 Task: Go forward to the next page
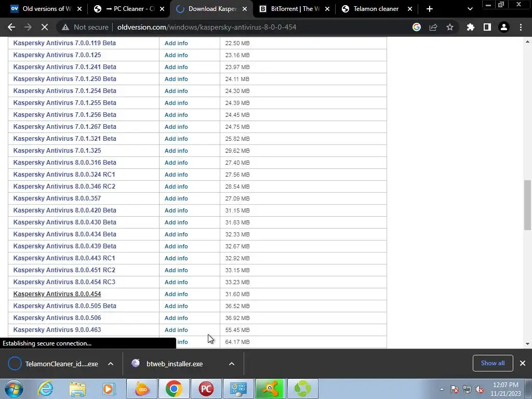click(28, 27)
